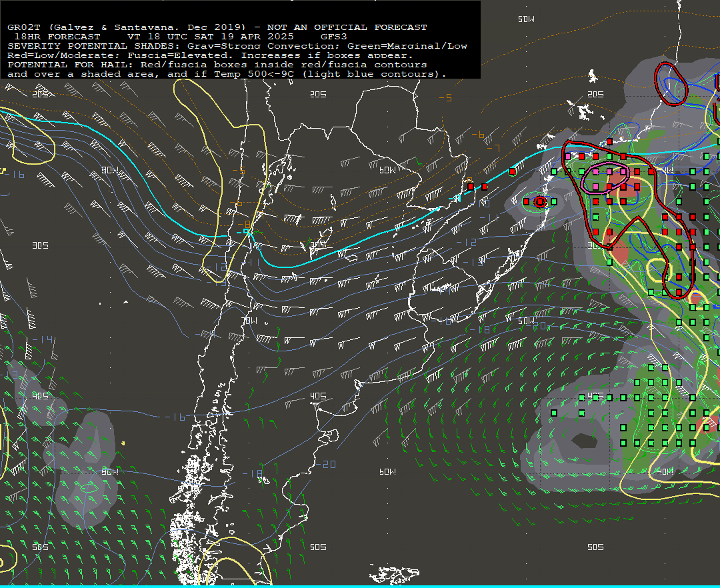The height and width of the screenshot is (588, 720).
Task: Click '(light blue contours).' legend text
Action: (374, 75)
